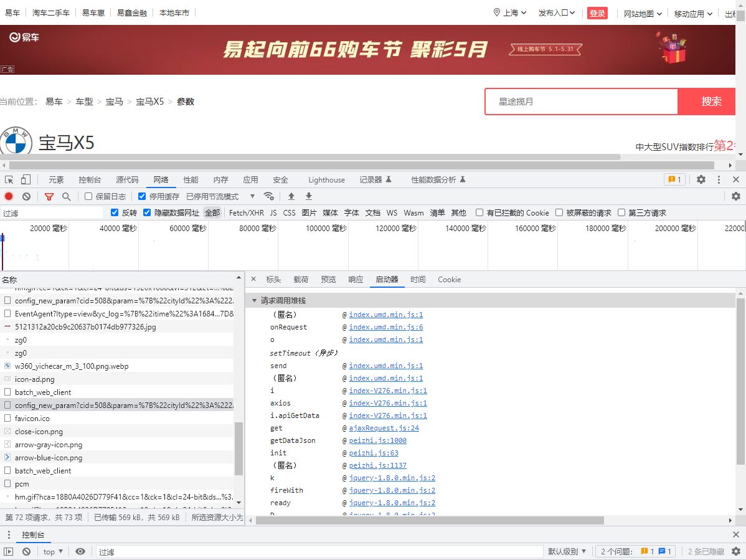Click the yiche logo in banner
The height and width of the screenshot is (560, 746).
pyautogui.click(x=24, y=37)
